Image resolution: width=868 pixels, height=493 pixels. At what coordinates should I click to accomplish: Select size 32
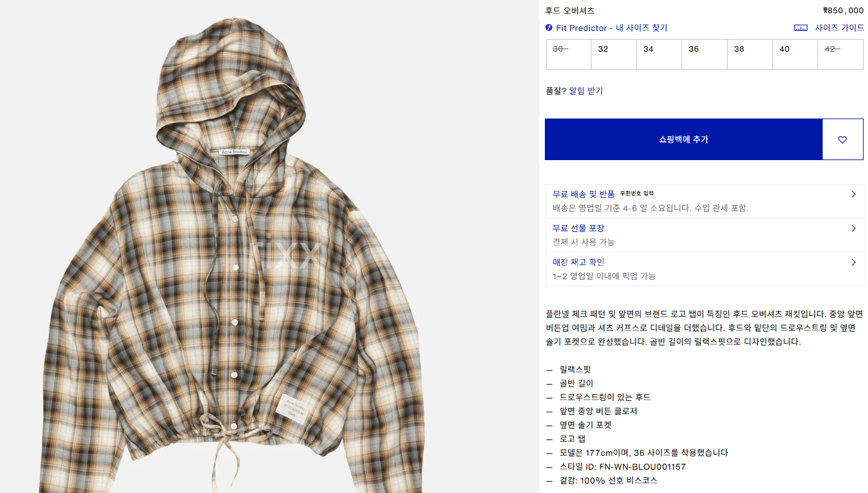click(614, 54)
